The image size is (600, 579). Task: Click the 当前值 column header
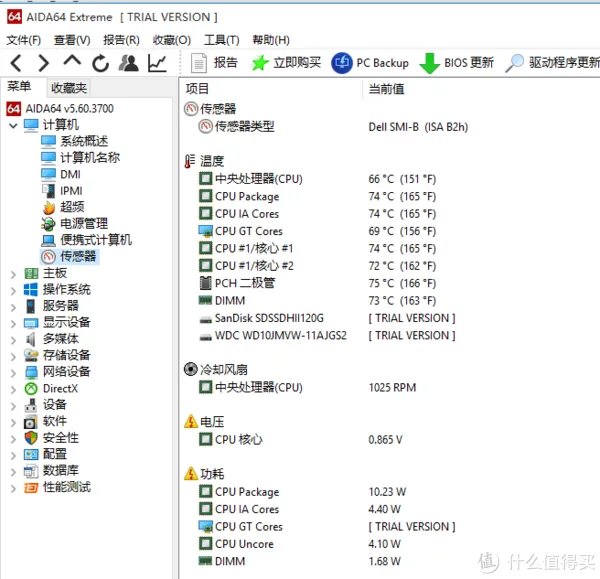pyautogui.click(x=386, y=89)
